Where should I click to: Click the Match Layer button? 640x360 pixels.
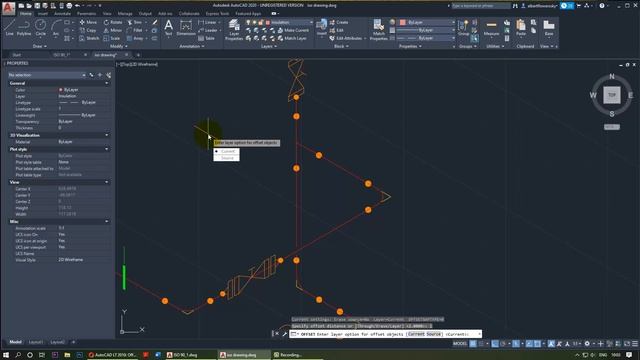click(292, 38)
